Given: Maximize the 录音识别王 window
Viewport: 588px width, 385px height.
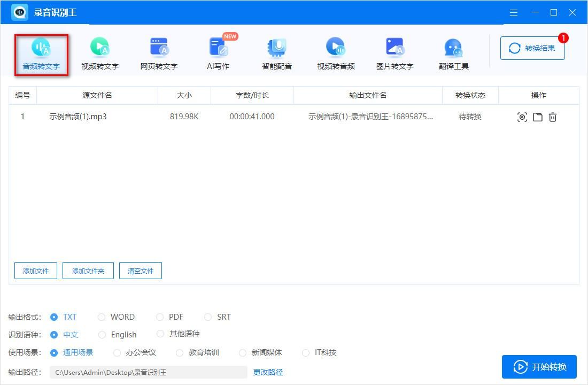Looking at the screenshot, I should [553, 12].
